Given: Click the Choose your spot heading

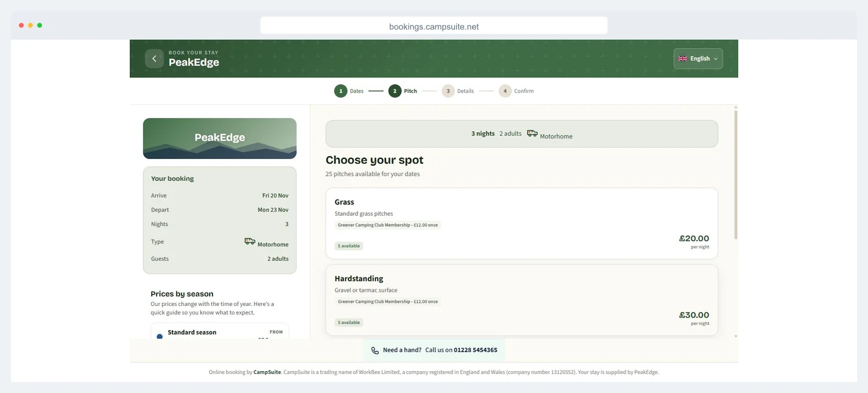Looking at the screenshot, I should 375,160.
